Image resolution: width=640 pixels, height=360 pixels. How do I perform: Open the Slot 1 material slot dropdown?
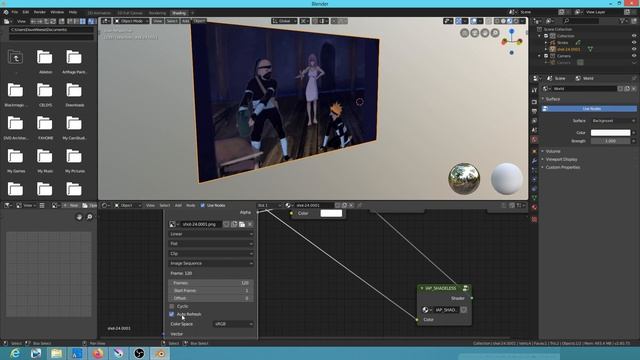coord(269,205)
